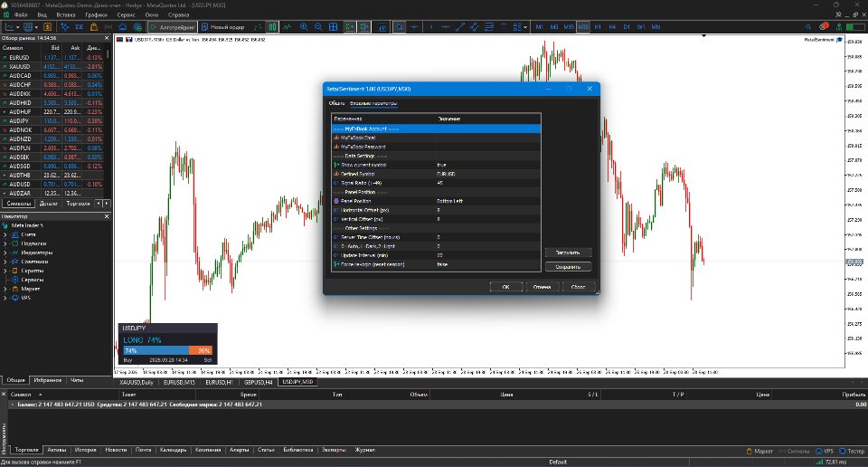Open the search magnifier in top toolbar
This screenshot has width=868, height=467.
pos(808,26)
